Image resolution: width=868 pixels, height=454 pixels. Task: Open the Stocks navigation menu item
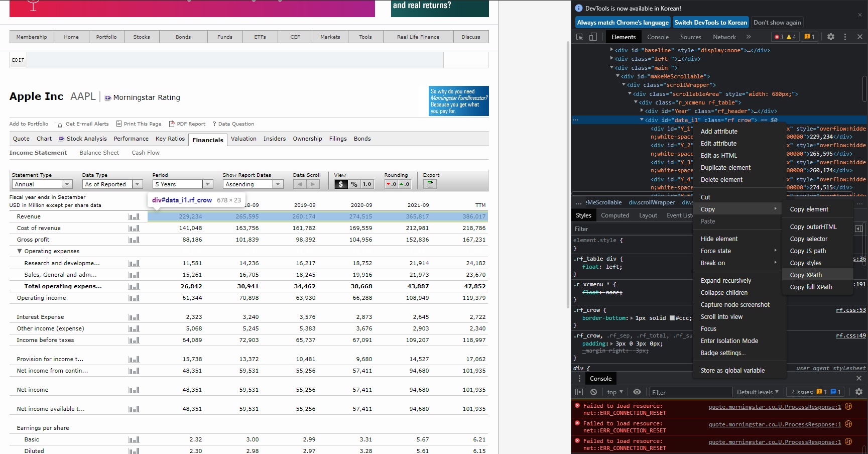(x=142, y=37)
